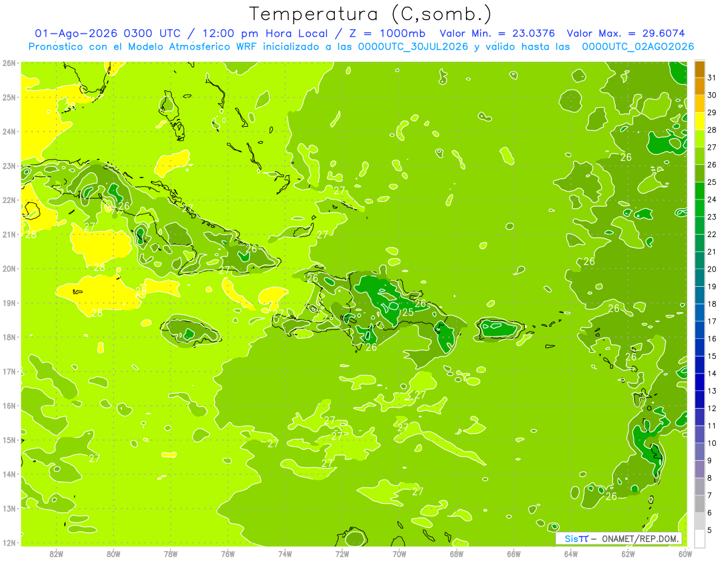The height and width of the screenshot is (562, 728).
Task: Select the yellow legend swatch between 28 and 29
Action: (699, 121)
